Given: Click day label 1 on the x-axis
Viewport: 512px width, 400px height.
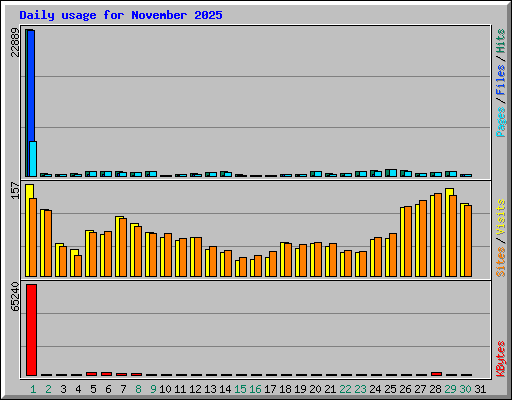Looking at the screenshot, I should (33, 389).
